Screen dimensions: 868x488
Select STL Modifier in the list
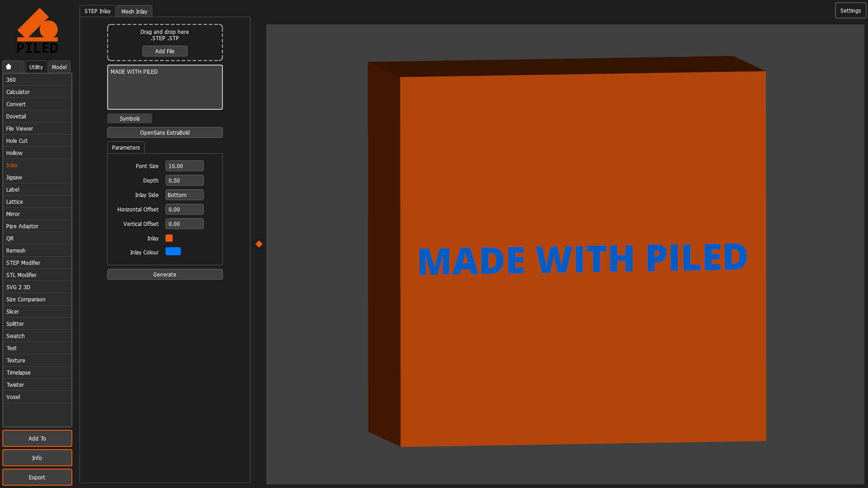(37, 275)
